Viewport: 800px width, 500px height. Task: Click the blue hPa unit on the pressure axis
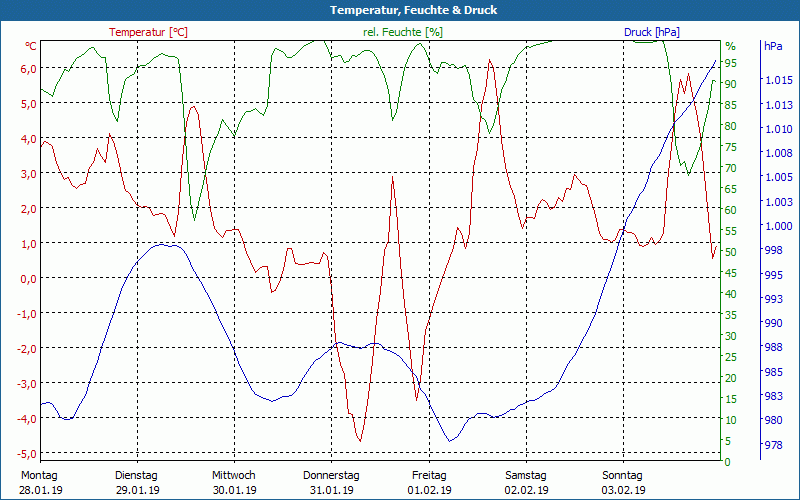(773, 46)
